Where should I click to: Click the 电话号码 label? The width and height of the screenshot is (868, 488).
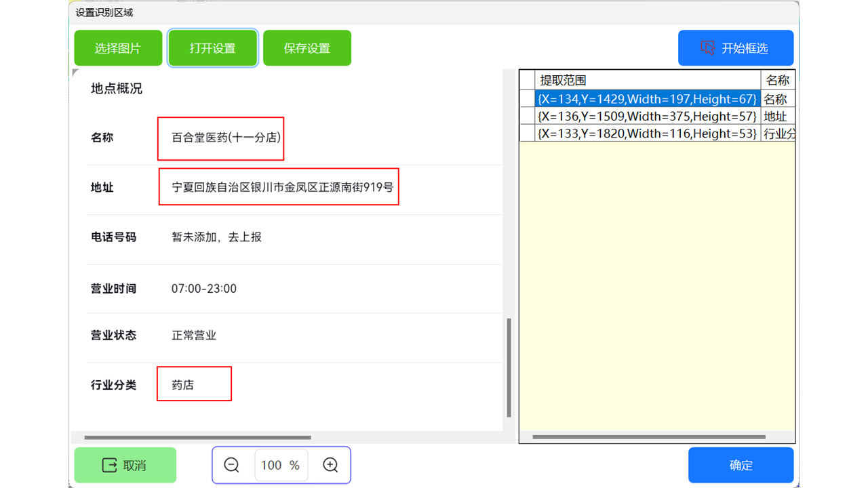click(x=113, y=237)
